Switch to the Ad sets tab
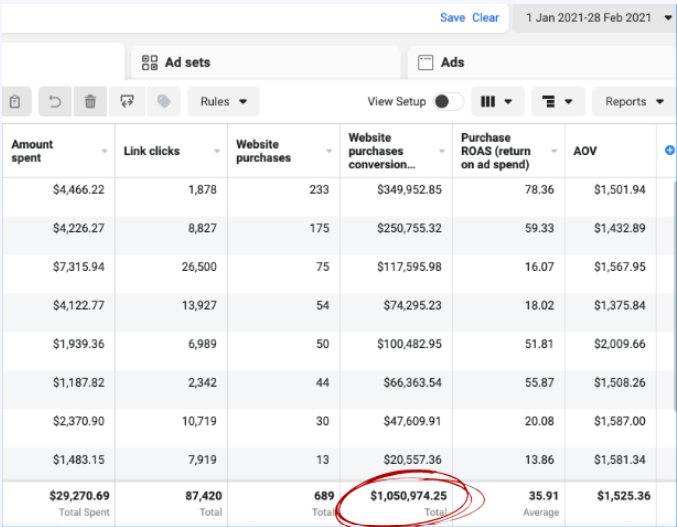 click(x=187, y=62)
